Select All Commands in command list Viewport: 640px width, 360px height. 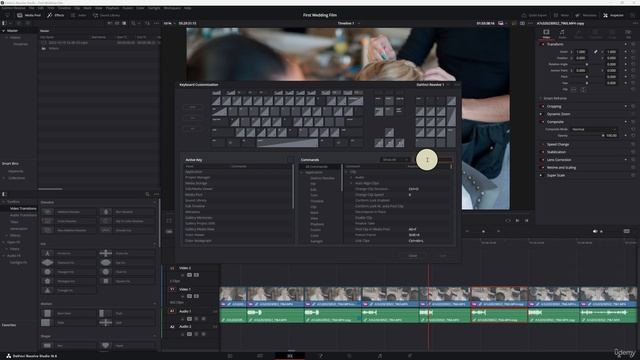pos(317,167)
